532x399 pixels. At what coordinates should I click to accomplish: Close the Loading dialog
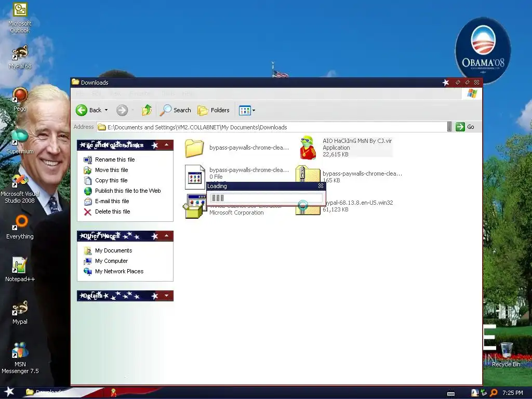321,185
